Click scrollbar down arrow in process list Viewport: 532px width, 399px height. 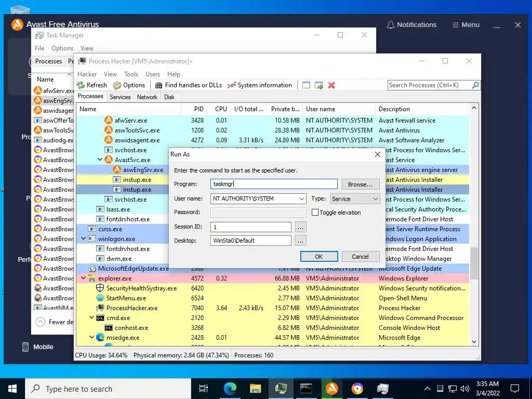pos(474,342)
